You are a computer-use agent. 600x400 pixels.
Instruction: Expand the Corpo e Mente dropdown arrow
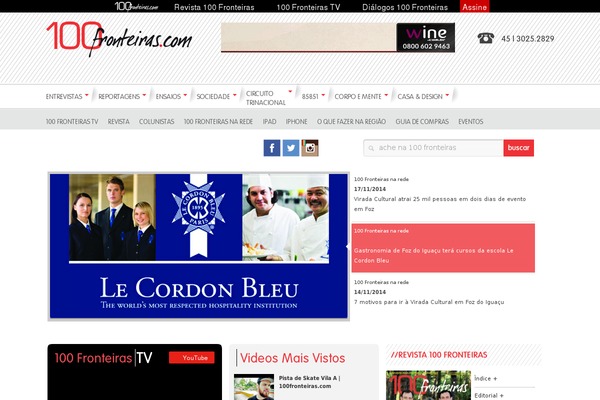pyautogui.click(x=386, y=95)
